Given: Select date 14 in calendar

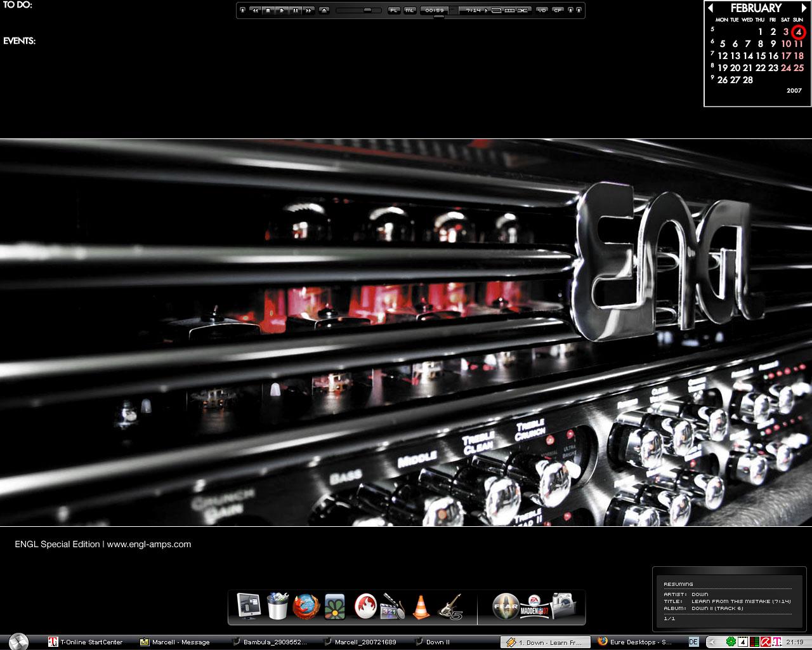Looking at the screenshot, I should pyautogui.click(x=748, y=56).
